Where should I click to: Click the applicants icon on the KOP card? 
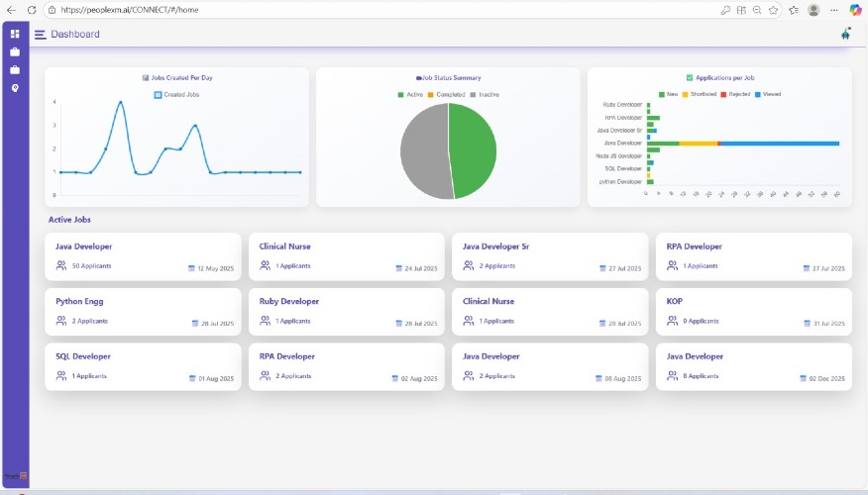(x=673, y=321)
